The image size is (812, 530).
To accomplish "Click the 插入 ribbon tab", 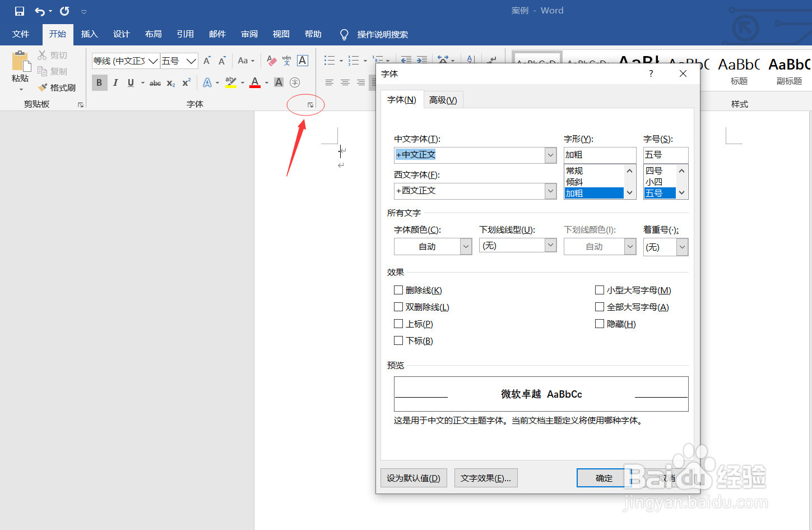I will [x=89, y=34].
